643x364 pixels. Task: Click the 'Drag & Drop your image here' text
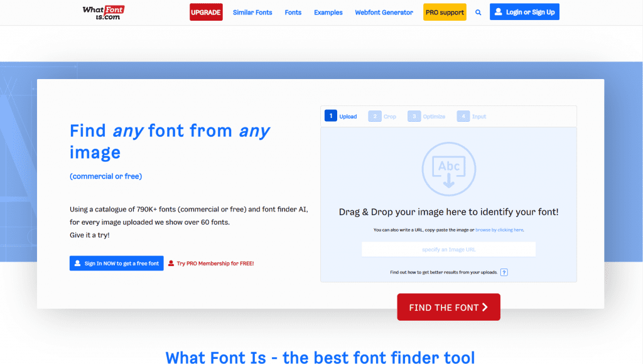pos(448,212)
